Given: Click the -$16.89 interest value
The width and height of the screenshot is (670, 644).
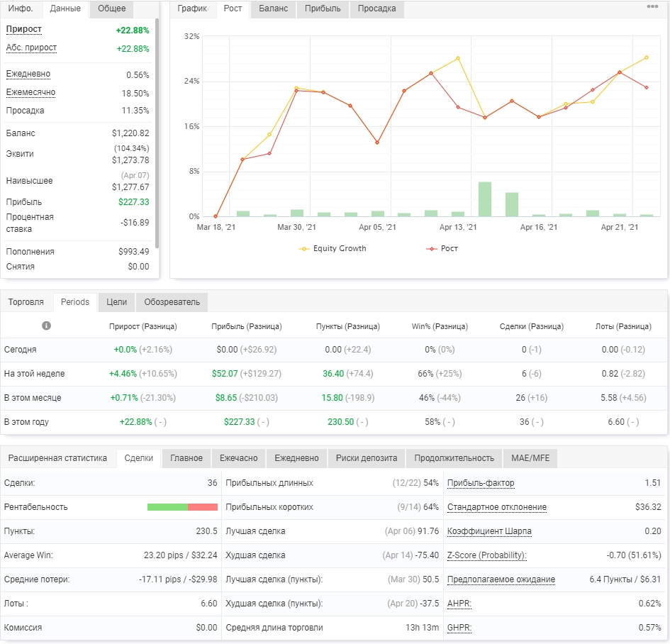Looking at the screenshot, I should click(x=135, y=223).
